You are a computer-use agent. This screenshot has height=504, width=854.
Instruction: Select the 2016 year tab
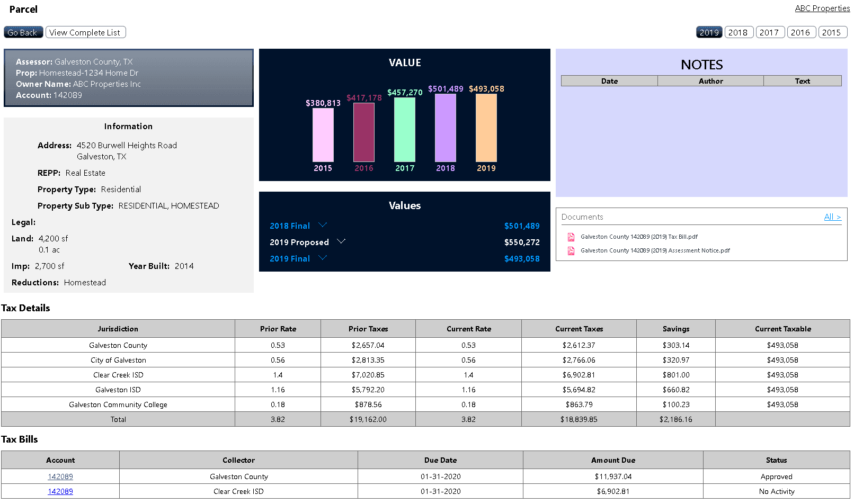[801, 32]
